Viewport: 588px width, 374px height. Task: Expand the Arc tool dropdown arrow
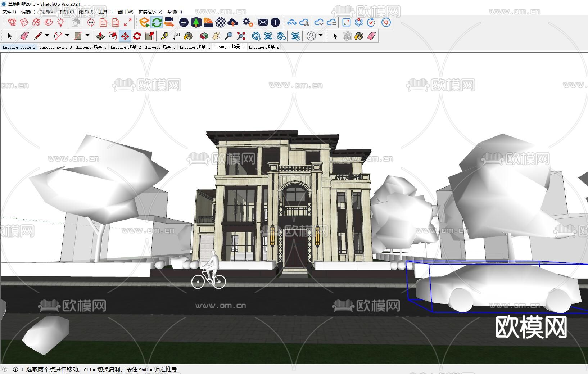67,35
